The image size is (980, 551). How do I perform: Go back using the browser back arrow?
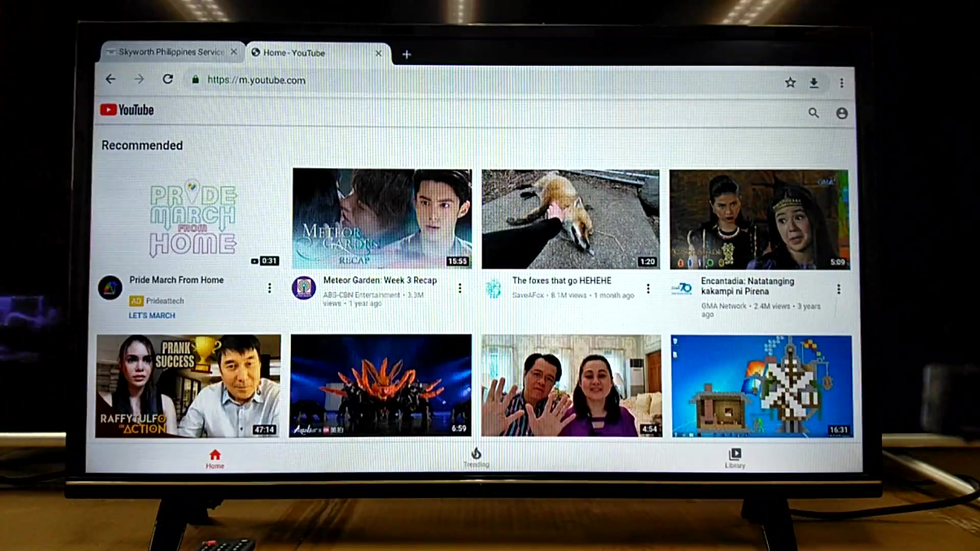111,79
